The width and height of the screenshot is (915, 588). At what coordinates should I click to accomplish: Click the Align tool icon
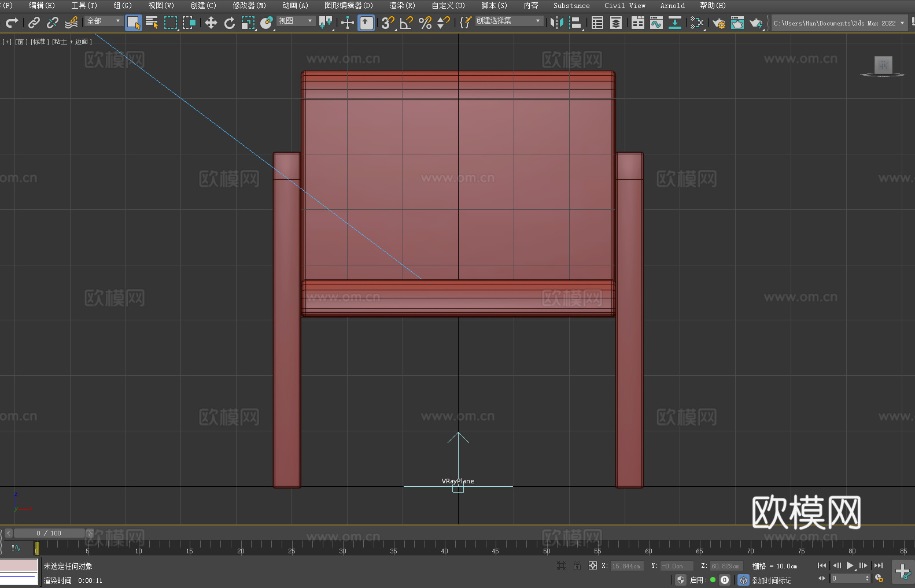[575, 23]
